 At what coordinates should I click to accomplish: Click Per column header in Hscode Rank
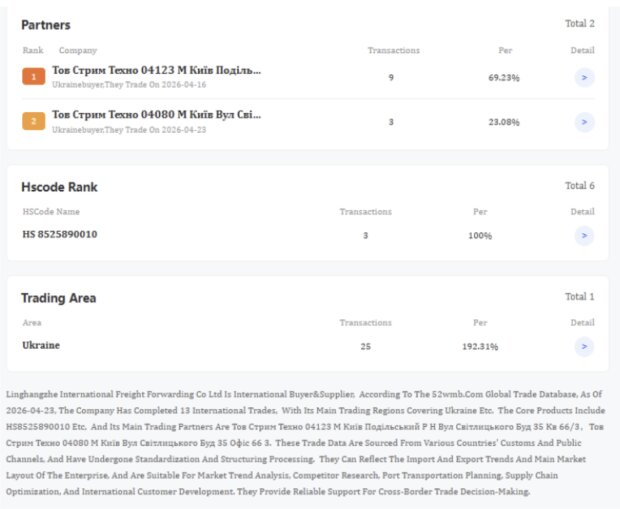tap(480, 212)
